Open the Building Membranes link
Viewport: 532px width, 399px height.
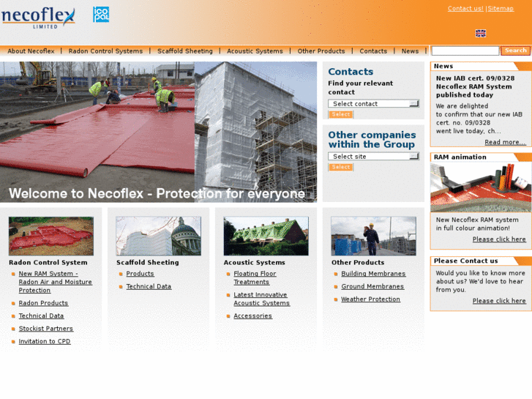point(373,274)
